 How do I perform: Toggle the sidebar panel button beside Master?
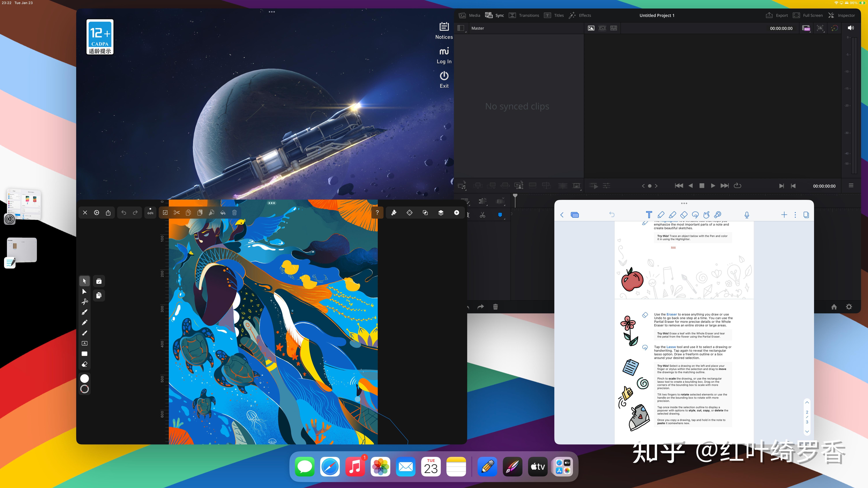(x=461, y=28)
